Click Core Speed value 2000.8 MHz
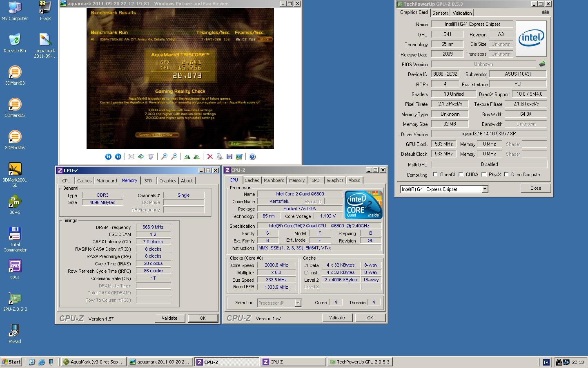This screenshot has height=368, width=588. 276,265
